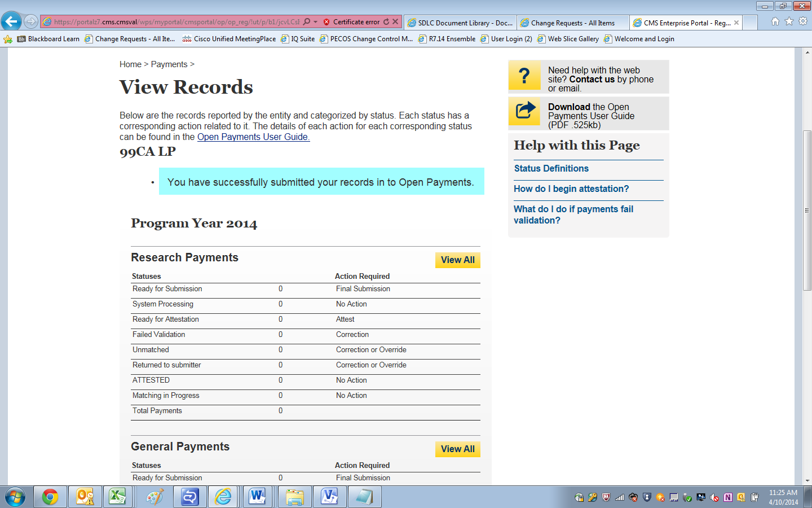Screen dimensions: 812x508
Task: Switch to the SDLC Document Library tab
Action: (460, 23)
